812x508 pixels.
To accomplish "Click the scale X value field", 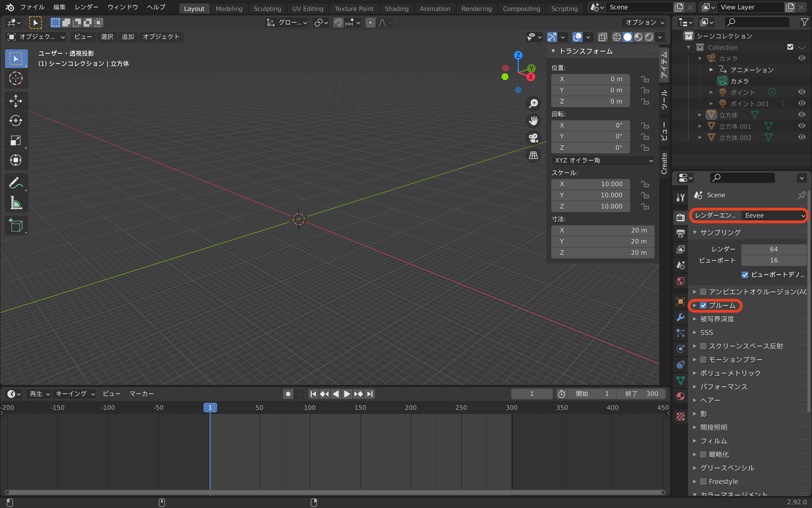I will click(x=590, y=184).
